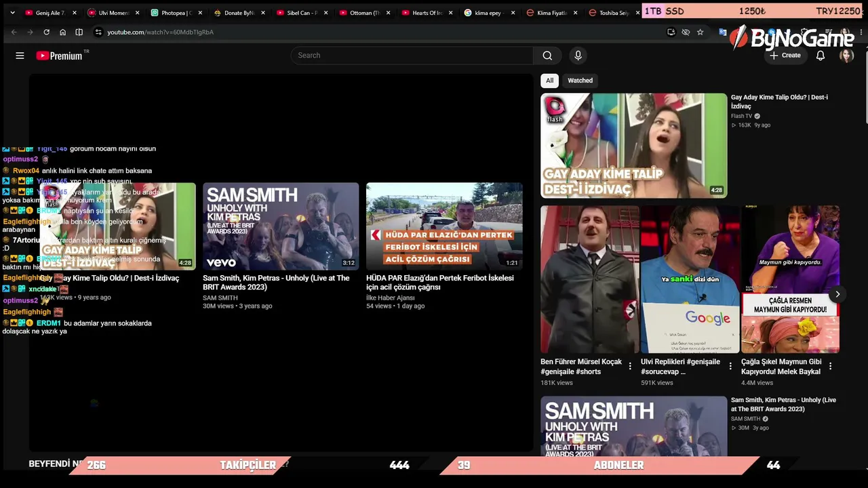Open the YouTube guide hamburger menu

pos(20,56)
